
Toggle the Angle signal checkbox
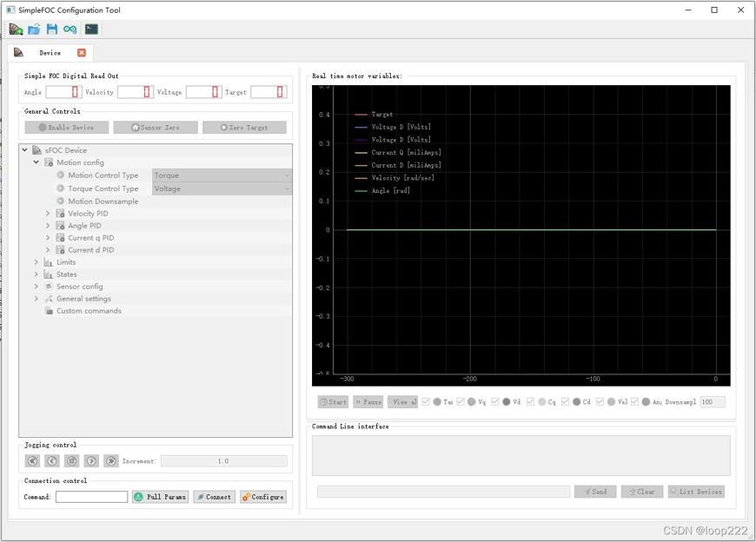(x=634, y=402)
